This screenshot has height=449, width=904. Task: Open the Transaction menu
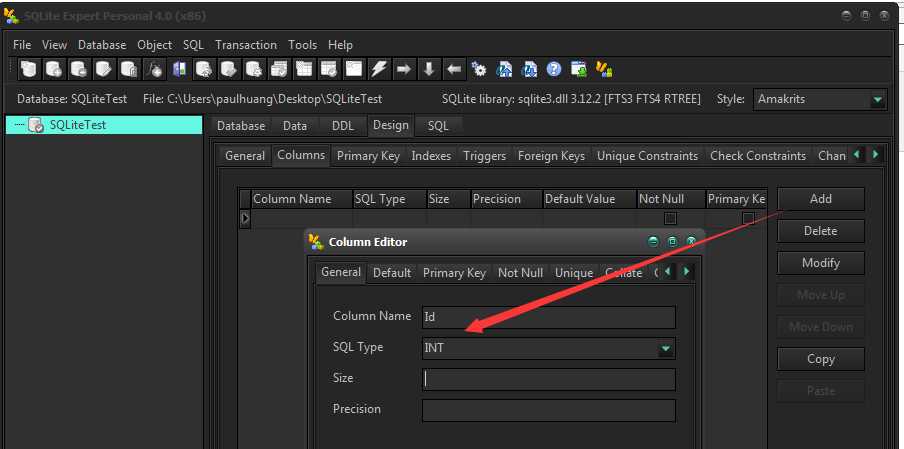point(246,45)
